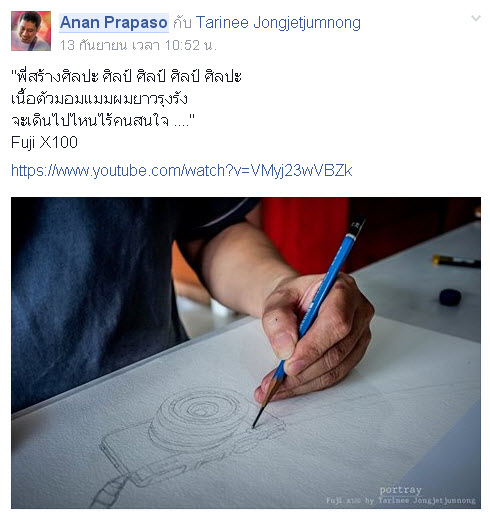Click the word "กับ" between the names

tap(182, 23)
